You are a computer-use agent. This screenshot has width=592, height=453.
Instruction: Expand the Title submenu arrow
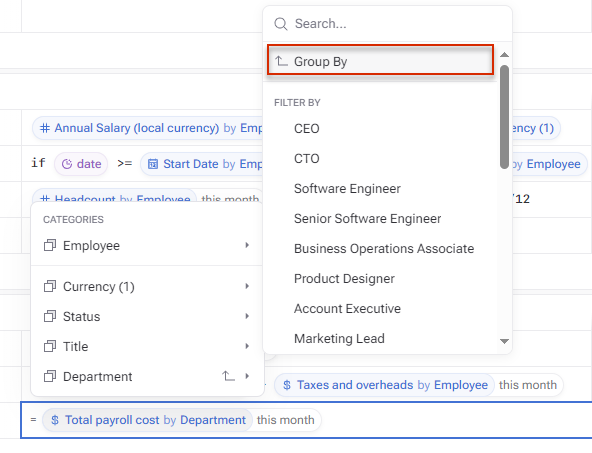coord(247,346)
